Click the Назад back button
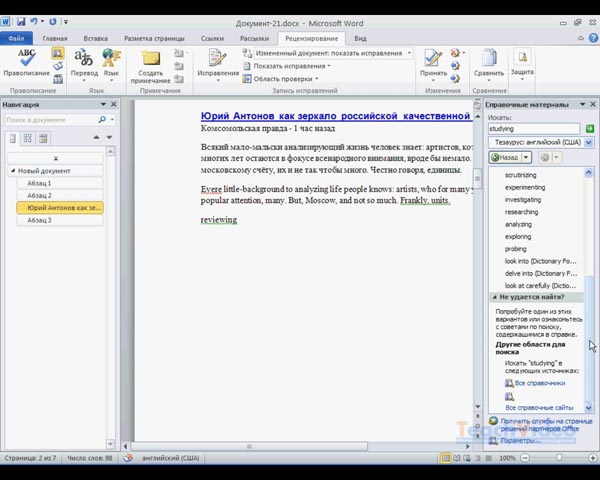 coord(505,158)
